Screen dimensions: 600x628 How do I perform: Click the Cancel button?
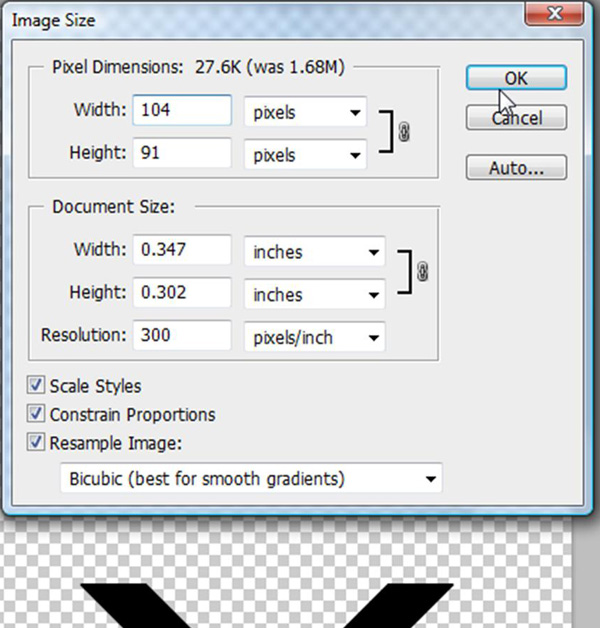point(516,118)
